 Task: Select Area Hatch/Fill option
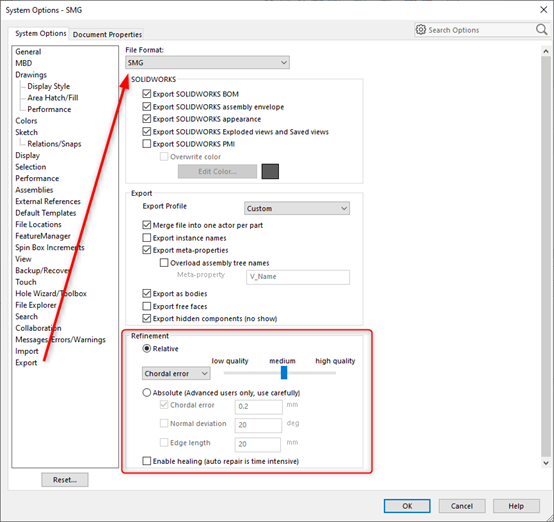(53, 98)
